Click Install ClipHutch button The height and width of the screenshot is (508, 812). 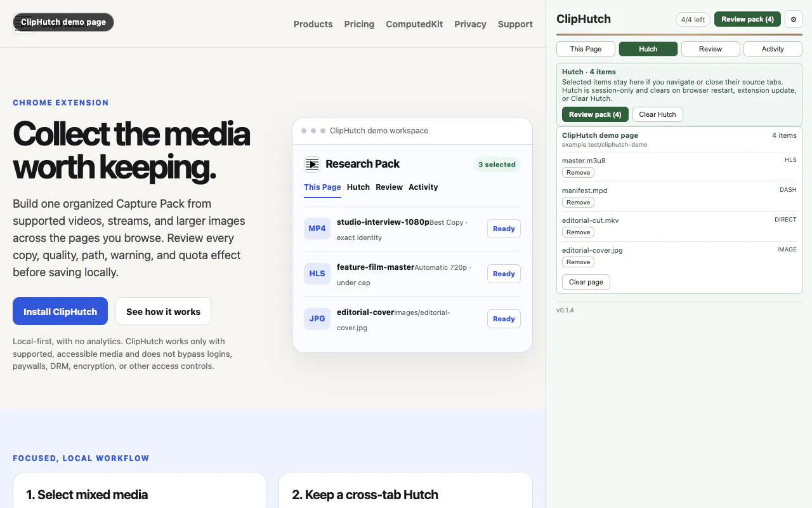tap(60, 312)
